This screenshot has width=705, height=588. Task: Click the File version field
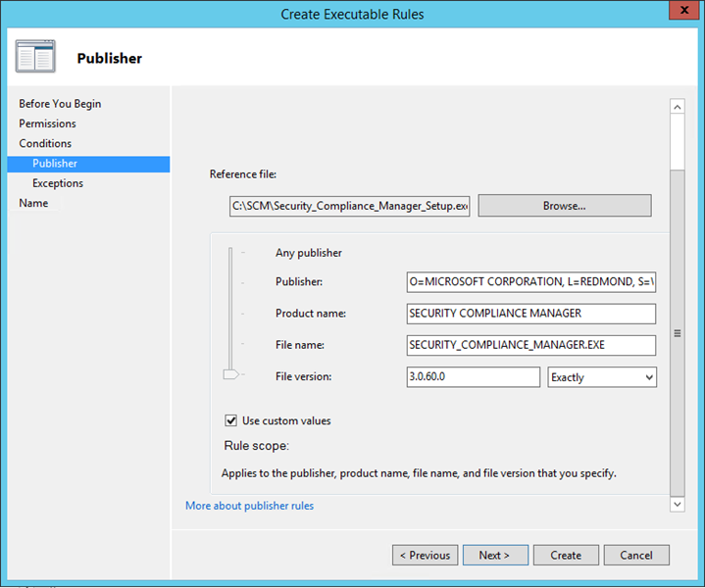point(473,376)
